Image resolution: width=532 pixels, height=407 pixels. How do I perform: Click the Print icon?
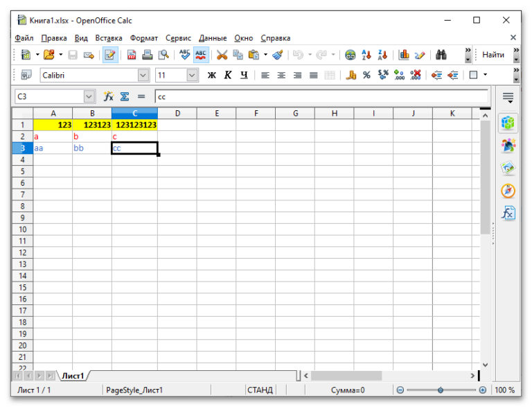point(148,55)
